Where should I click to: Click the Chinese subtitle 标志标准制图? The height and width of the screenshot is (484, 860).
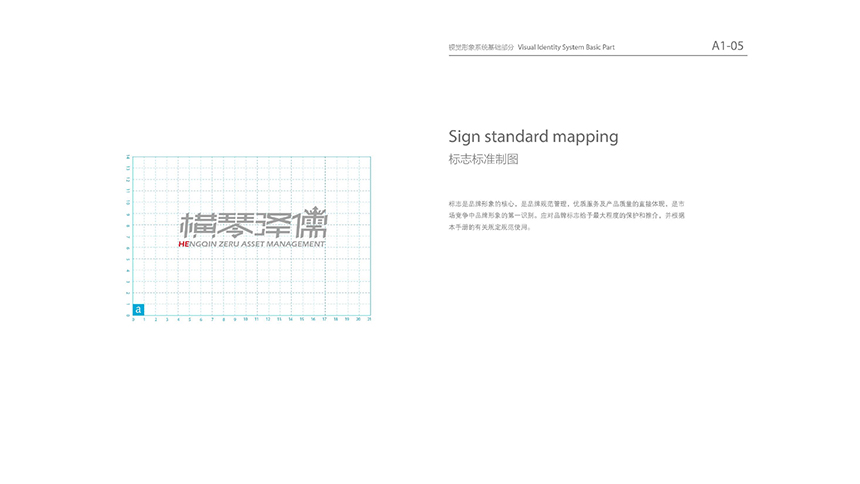[483, 159]
